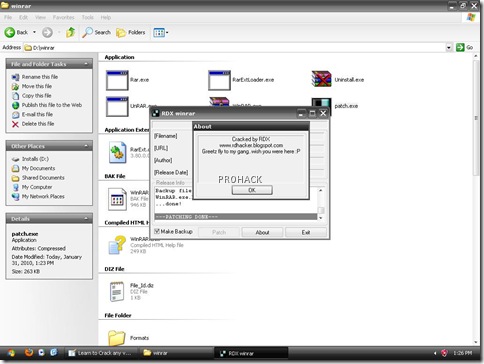Select the Rar.exe file icon

(x=117, y=80)
